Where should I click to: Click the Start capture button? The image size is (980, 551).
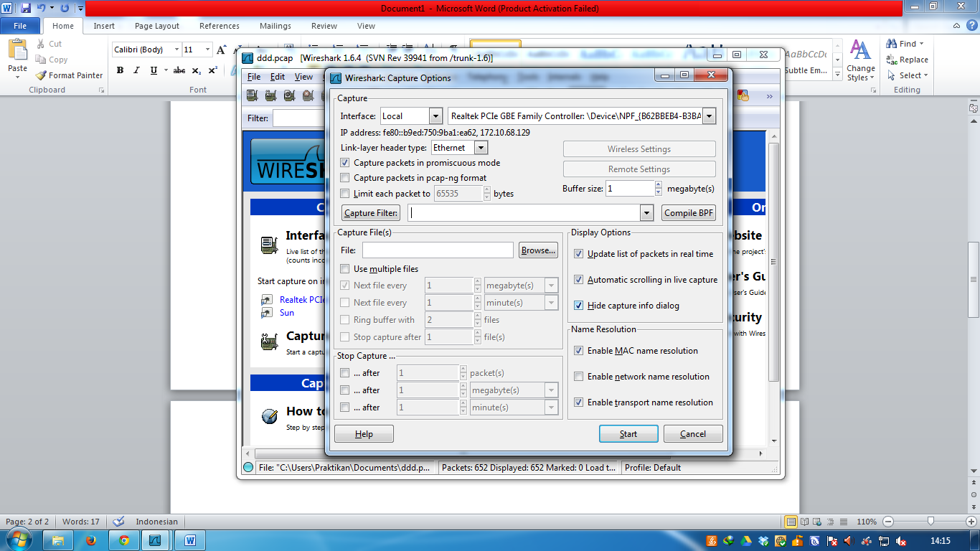pos(628,433)
